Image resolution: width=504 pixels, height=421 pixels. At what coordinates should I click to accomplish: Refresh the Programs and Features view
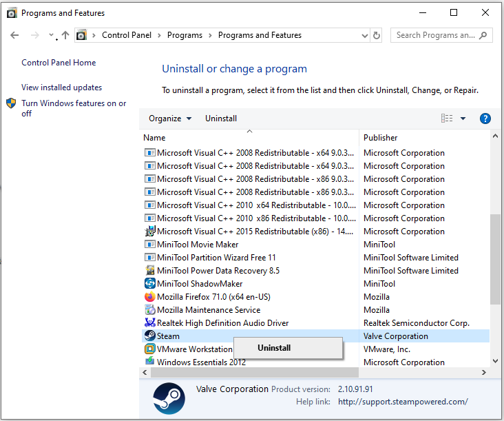click(377, 35)
